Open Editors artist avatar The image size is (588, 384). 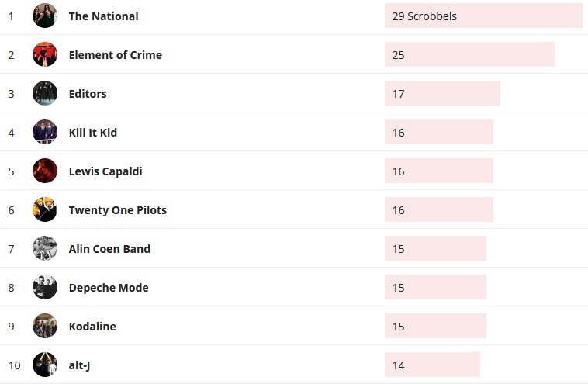[45, 93]
